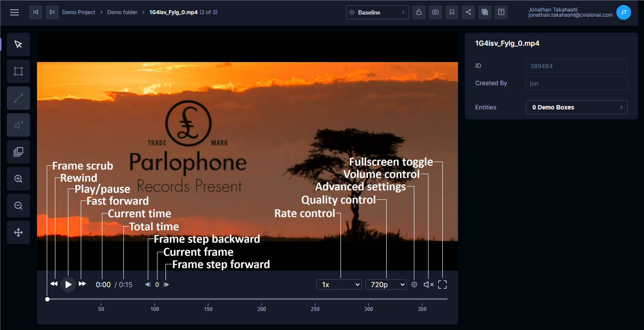Create a bookmark using the bookmark icon
The height and width of the screenshot is (330, 644).
pyautogui.click(x=452, y=12)
